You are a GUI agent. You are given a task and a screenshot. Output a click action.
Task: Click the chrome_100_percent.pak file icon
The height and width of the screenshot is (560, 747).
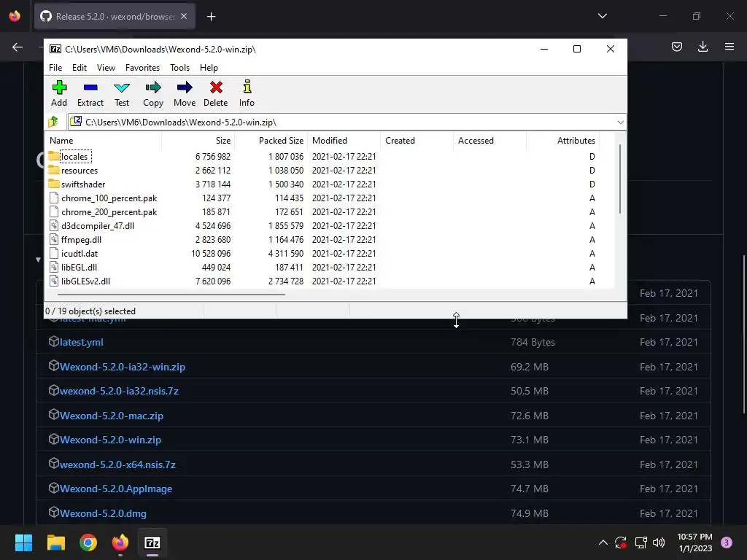54,198
